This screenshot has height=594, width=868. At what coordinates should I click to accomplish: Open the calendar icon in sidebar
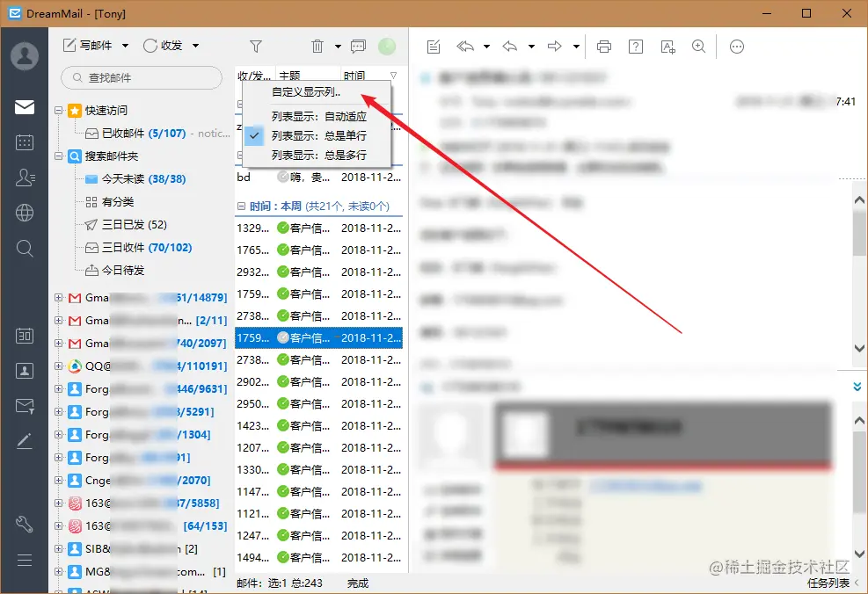pos(25,142)
